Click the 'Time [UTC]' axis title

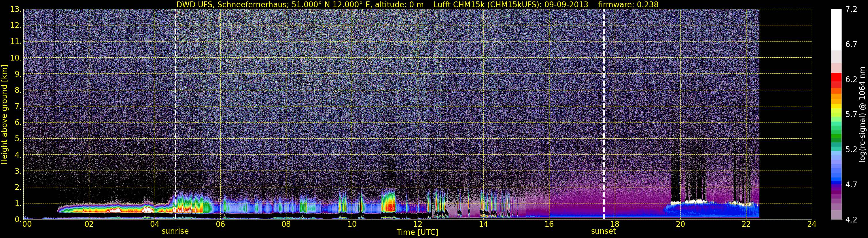[x=417, y=232]
